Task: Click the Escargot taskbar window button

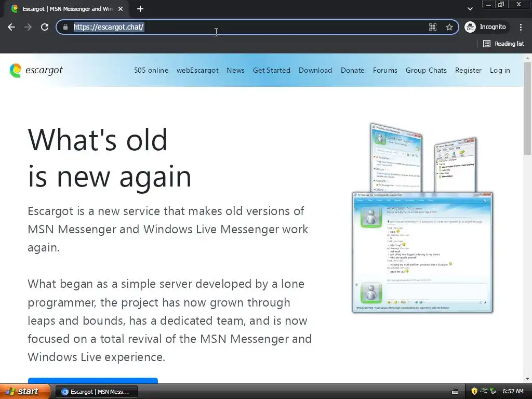Action: pos(96,392)
